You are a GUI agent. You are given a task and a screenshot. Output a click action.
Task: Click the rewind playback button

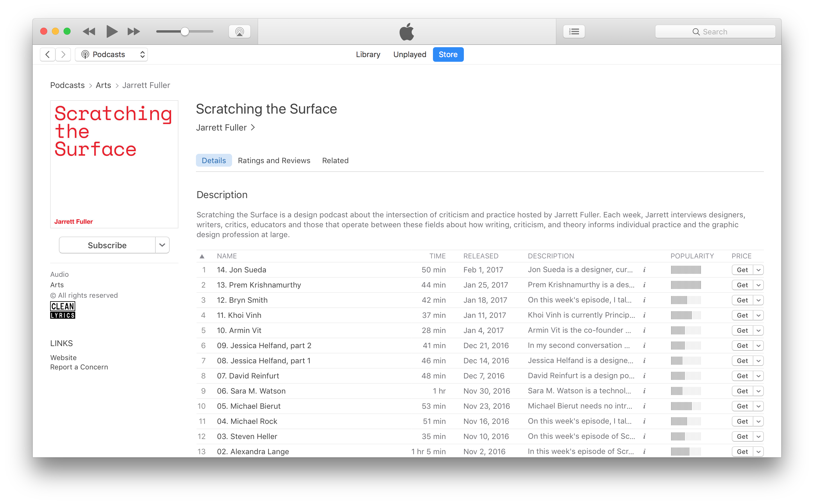click(x=89, y=32)
